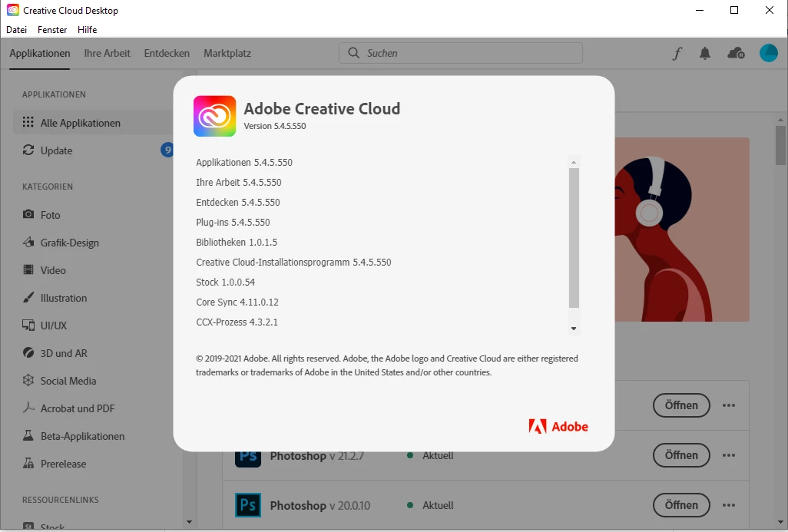Click the Alle Applikationen grid icon
The height and width of the screenshot is (532, 788).
pos(28,122)
